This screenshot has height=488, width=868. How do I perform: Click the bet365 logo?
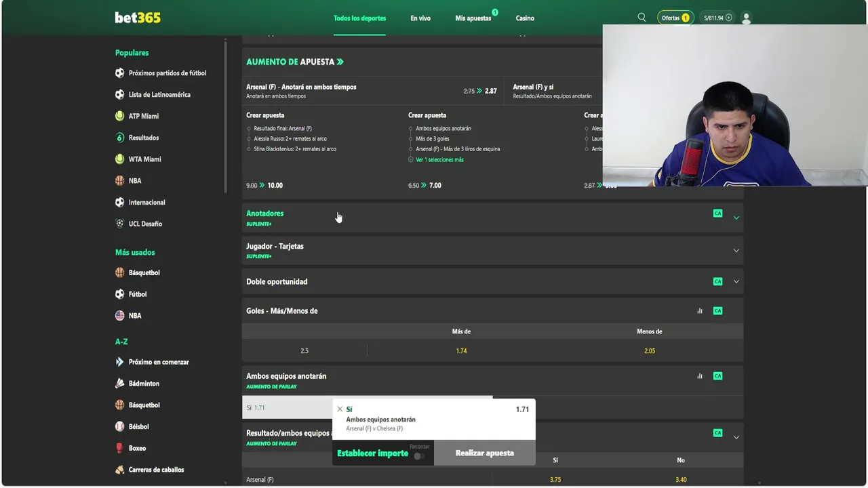pos(138,18)
